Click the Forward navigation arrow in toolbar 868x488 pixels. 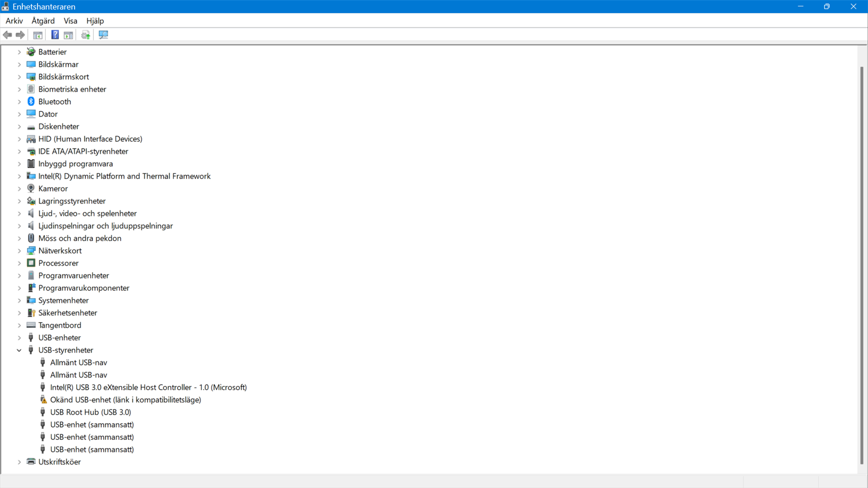click(x=20, y=35)
